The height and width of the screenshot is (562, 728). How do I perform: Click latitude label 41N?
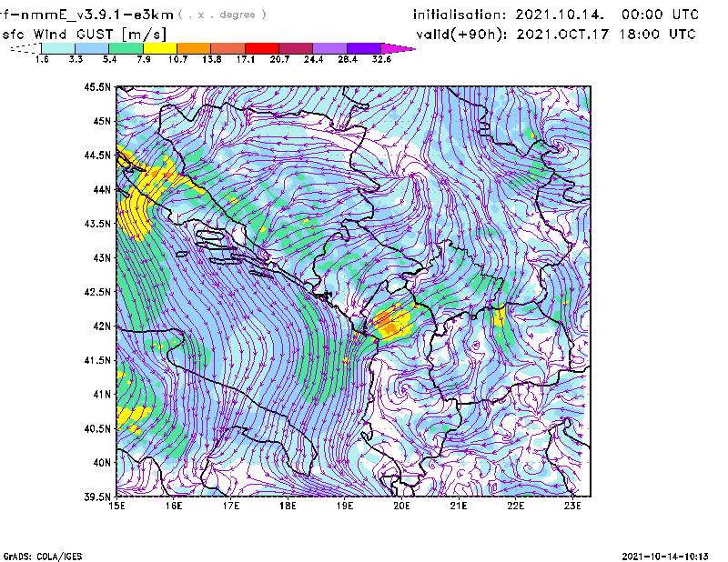(x=102, y=395)
